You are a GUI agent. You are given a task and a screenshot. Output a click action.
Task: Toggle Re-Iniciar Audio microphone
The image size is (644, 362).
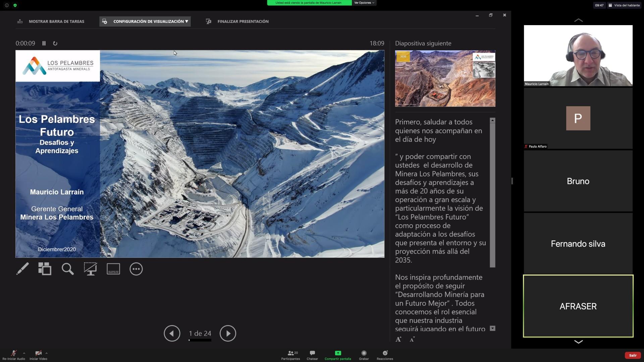pyautogui.click(x=14, y=355)
